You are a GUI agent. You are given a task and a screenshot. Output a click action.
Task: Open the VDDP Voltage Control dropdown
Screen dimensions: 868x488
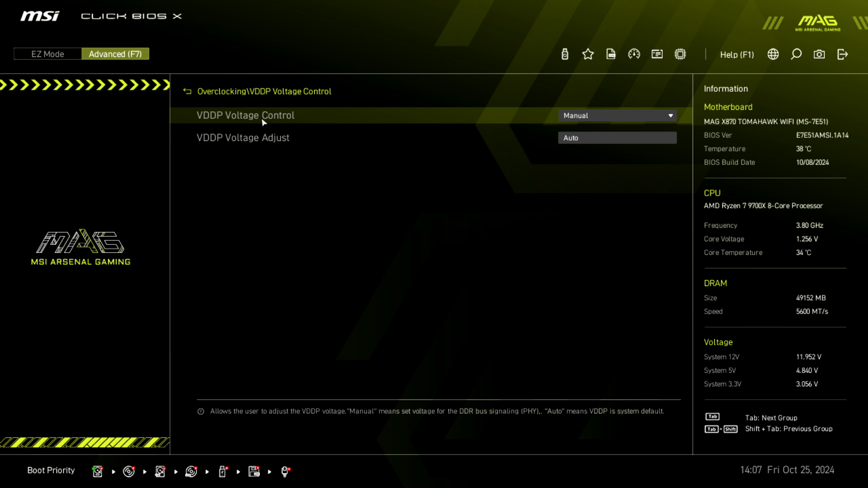(617, 116)
